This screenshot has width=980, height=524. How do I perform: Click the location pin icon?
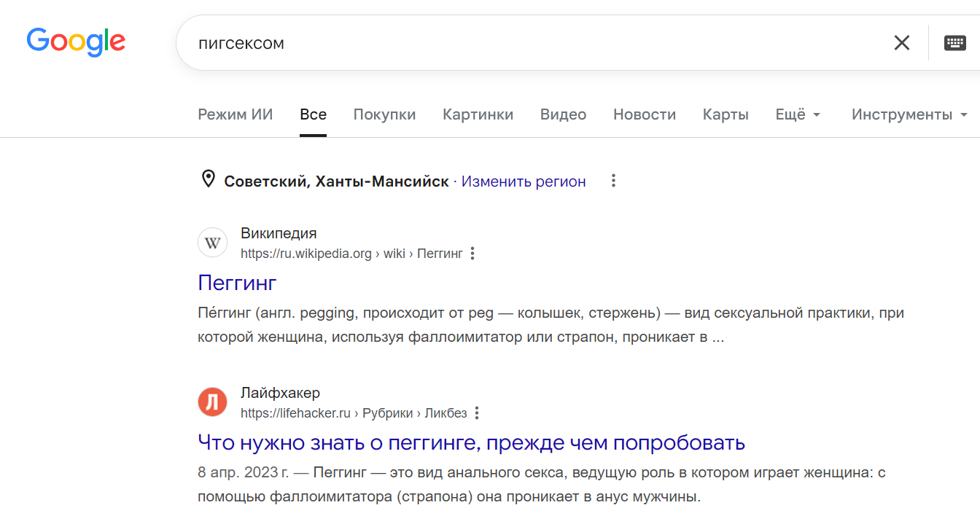click(208, 179)
